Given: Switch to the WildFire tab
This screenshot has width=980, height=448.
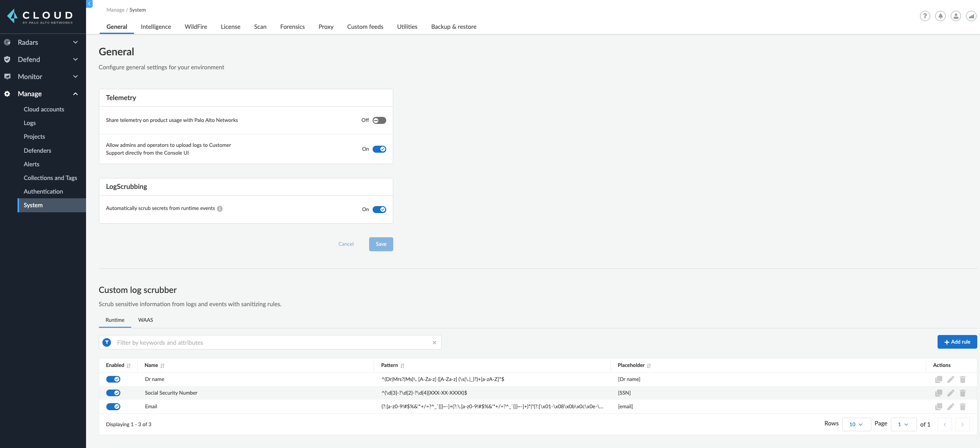Looking at the screenshot, I should tap(196, 26).
